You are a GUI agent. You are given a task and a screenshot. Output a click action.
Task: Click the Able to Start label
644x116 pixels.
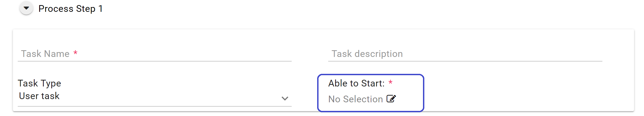pos(356,83)
